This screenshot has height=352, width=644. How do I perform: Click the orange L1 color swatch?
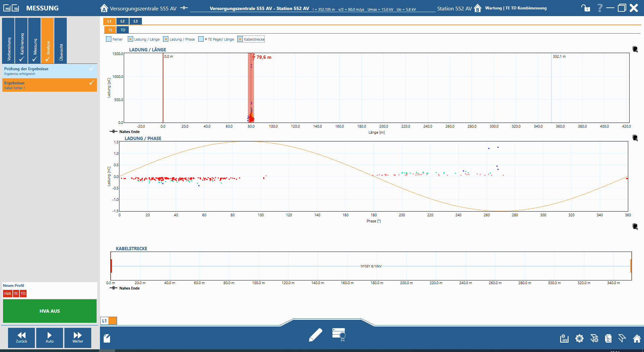[113, 321]
